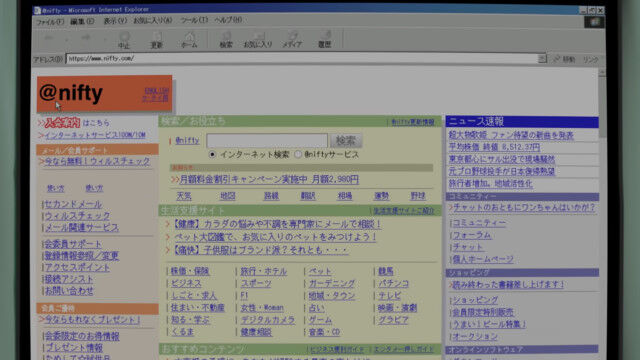Open the ツール menu
The height and width of the screenshot is (360, 640).
[194, 20]
